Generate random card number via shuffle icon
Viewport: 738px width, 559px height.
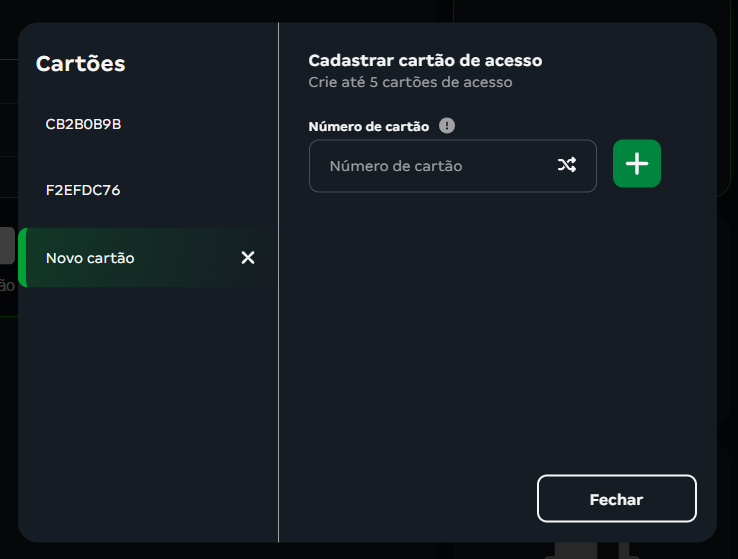[567, 166]
